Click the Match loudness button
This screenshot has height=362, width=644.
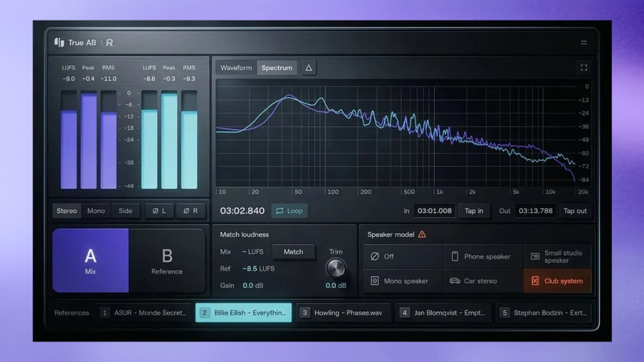click(293, 252)
